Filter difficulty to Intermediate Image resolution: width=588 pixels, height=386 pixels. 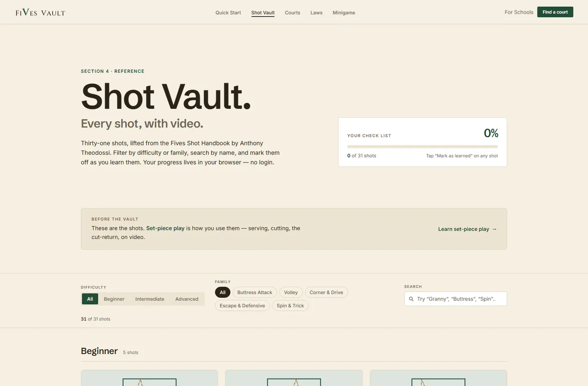[x=150, y=299]
